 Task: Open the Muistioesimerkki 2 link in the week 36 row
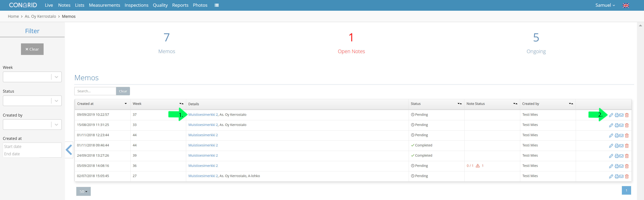(x=203, y=166)
